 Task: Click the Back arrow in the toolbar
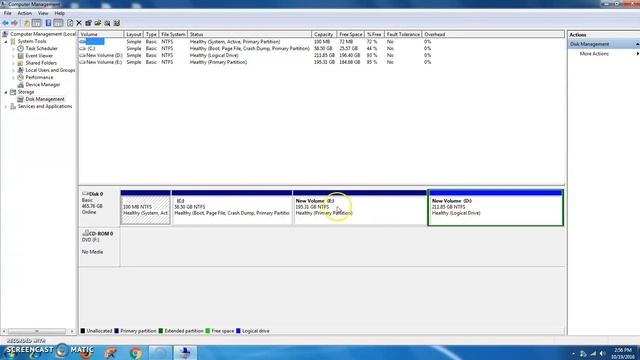pyautogui.click(x=5, y=23)
